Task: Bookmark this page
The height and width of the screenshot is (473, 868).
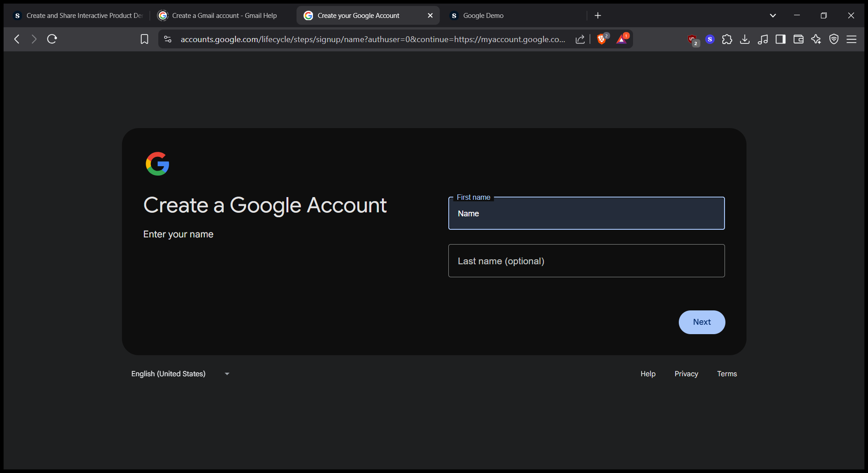Action: [x=144, y=39]
